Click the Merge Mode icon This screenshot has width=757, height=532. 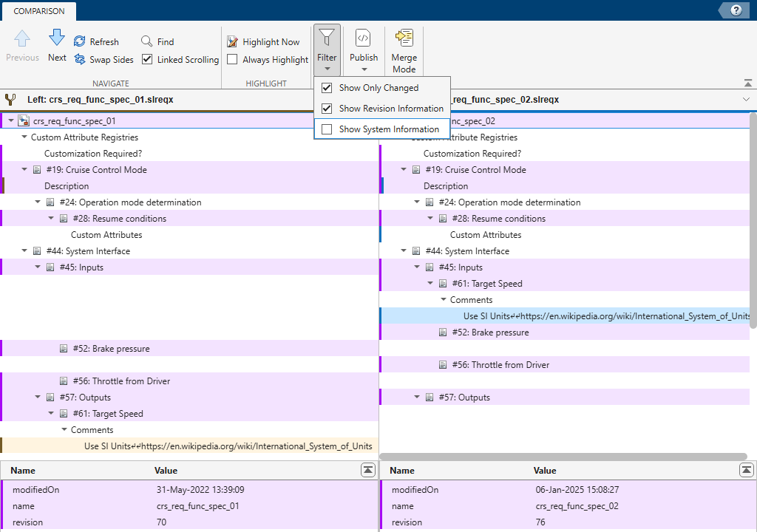404,38
